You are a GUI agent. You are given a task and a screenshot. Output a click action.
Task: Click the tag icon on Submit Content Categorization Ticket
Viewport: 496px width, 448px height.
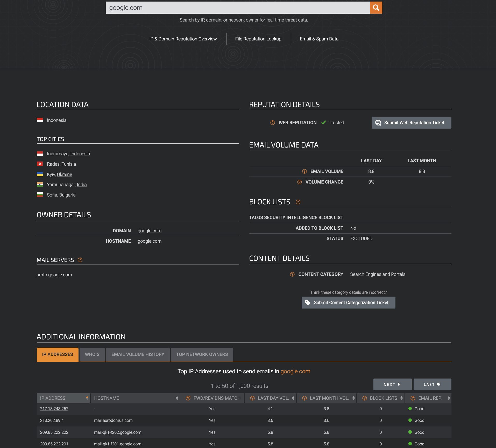(308, 302)
